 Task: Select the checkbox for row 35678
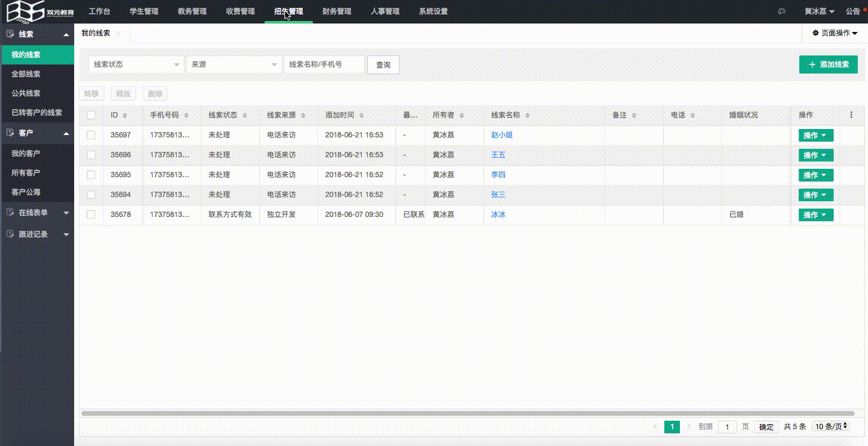point(91,215)
